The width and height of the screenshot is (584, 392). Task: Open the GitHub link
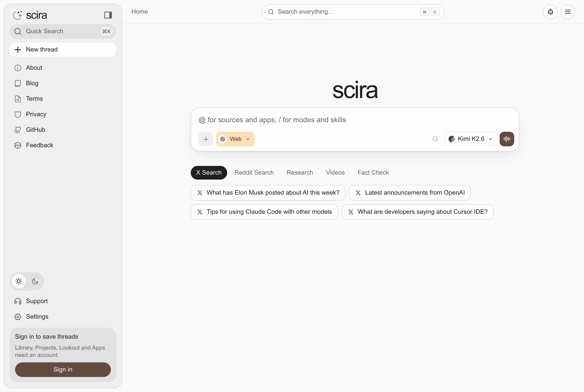click(x=63, y=130)
